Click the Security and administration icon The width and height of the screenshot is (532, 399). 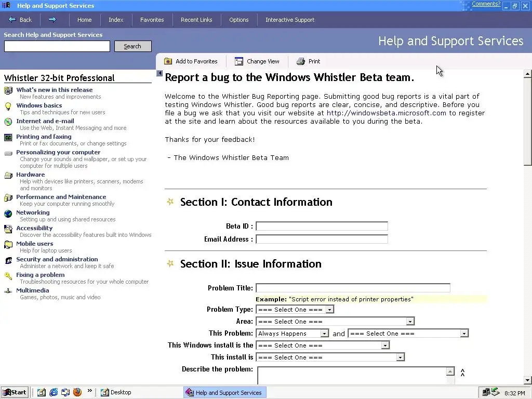[8, 260]
